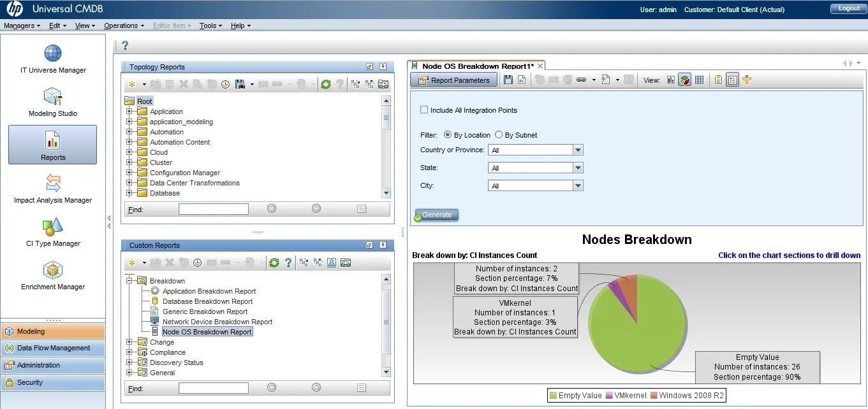Click New star icon in Topology Reports toolbar
Image resolution: width=868 pixels, height=409 pixels.
(x=132, y=84)
